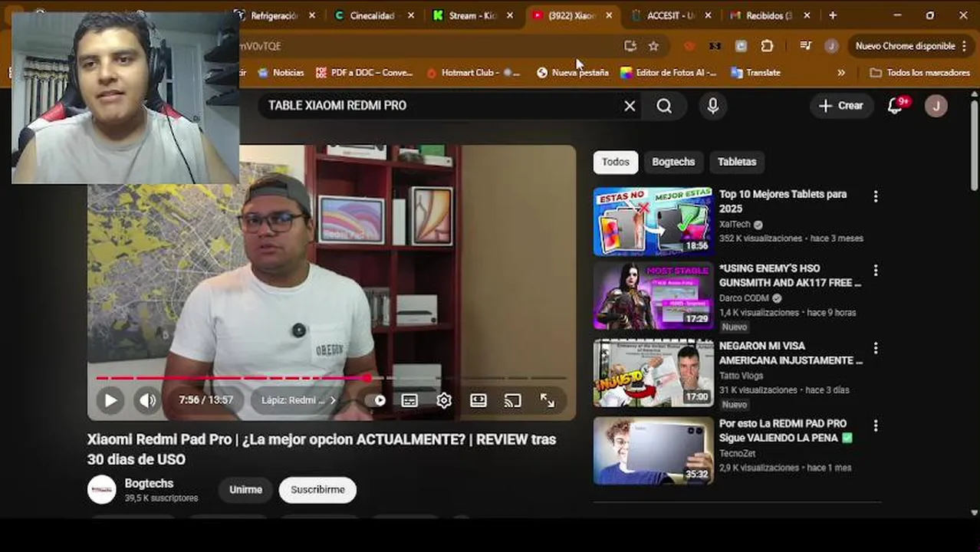Open thumbnail of Top 10 Mejores Tablets
The height and width of the screenshot is (552, 980).
(653, 222)
